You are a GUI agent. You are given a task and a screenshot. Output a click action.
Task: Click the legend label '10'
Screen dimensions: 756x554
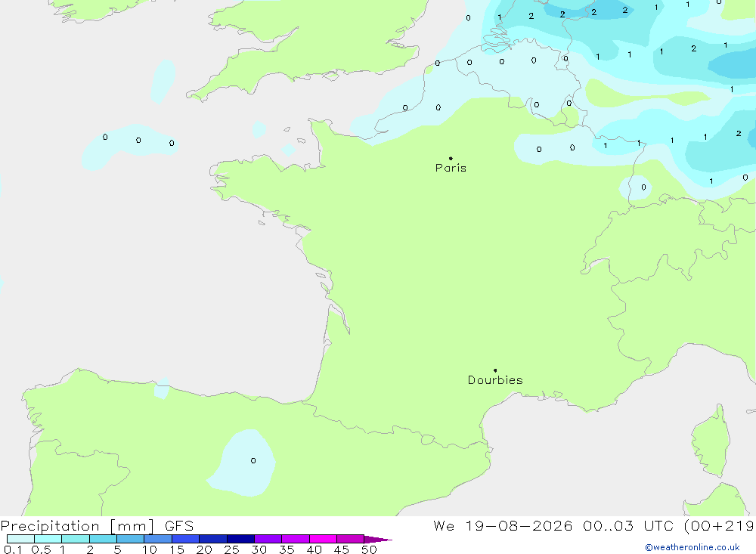coord(150,549)
